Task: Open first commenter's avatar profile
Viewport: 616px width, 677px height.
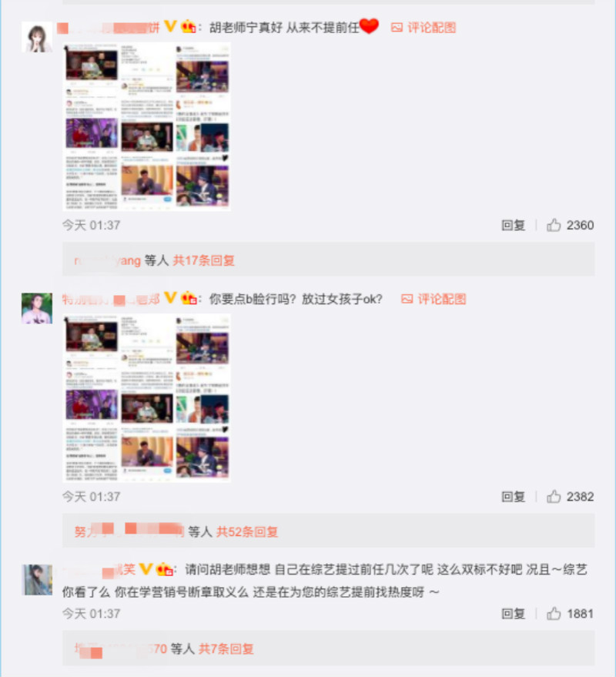Action: pyautogui.click(x=37, y=37)
